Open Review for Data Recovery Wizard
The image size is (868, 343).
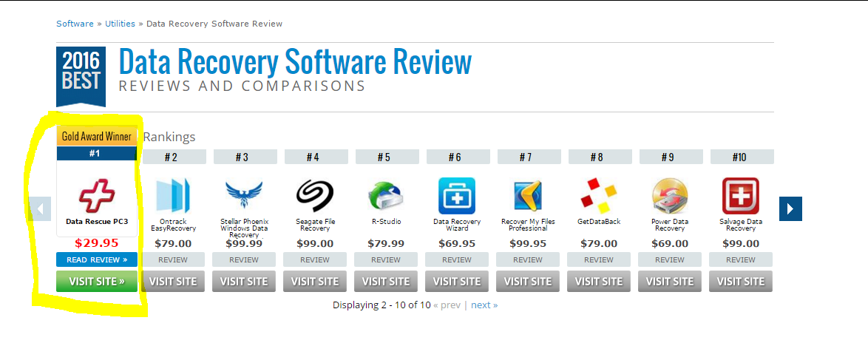[x=457, y=259]
